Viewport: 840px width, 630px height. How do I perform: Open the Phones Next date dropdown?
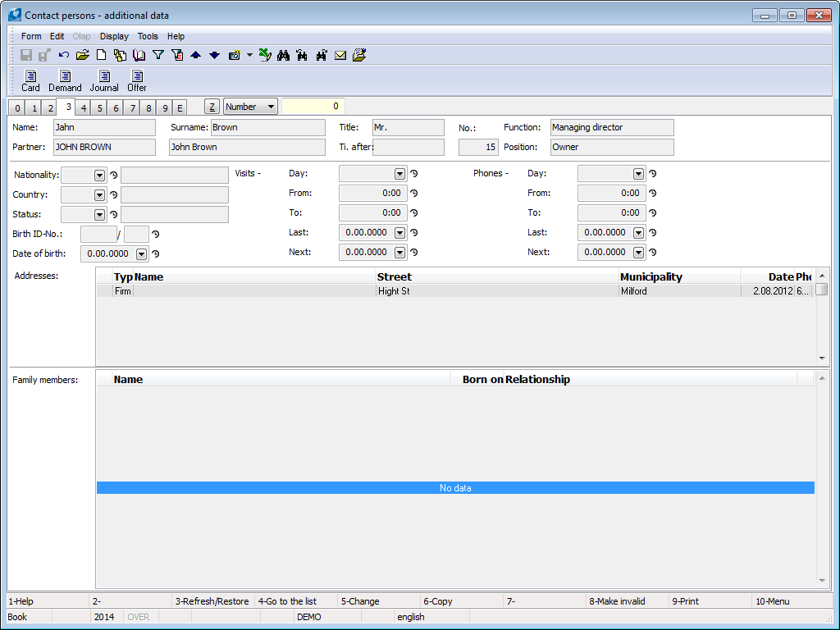pyautogui.click(x=638, y=253)
